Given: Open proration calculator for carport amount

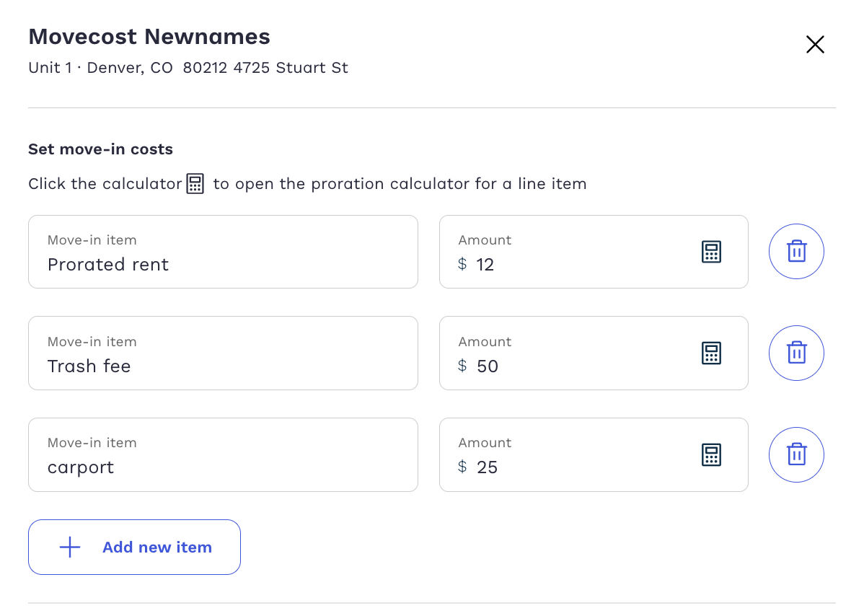Looking at the screenshot, I should click(x=711, y=454).
